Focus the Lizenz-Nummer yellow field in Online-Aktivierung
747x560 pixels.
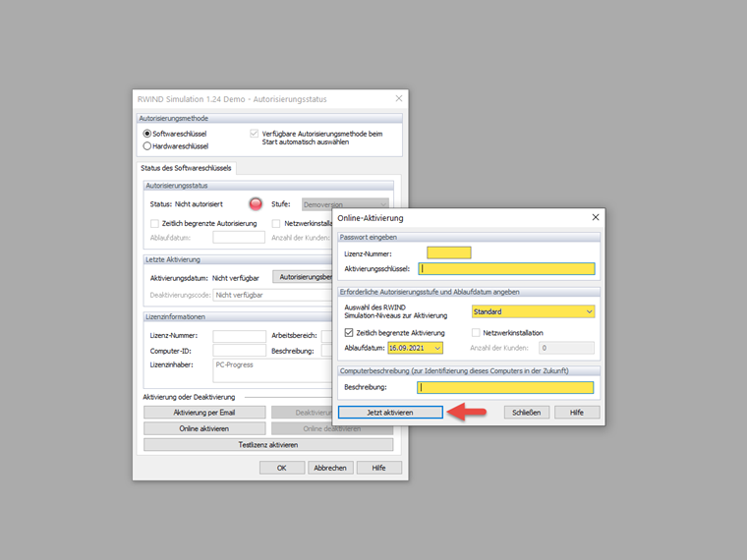(449, 252)
